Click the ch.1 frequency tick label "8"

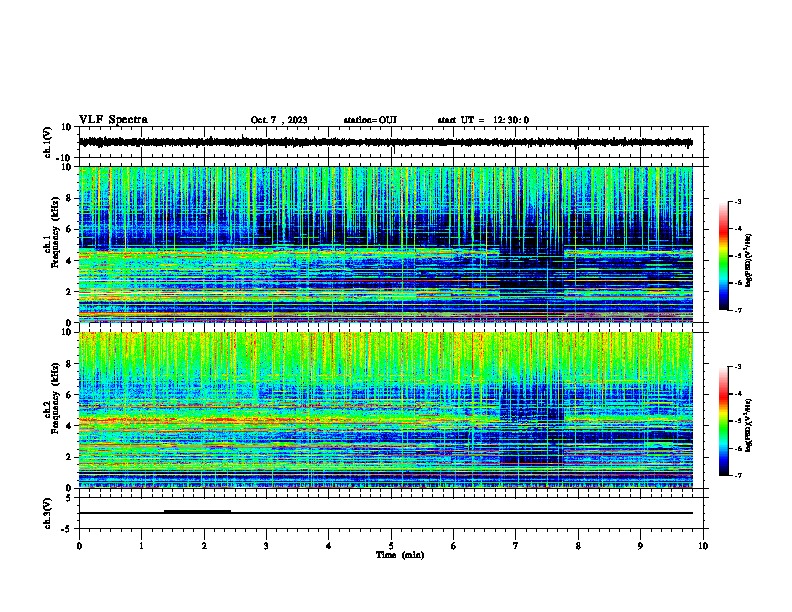(x=69, y=198)
